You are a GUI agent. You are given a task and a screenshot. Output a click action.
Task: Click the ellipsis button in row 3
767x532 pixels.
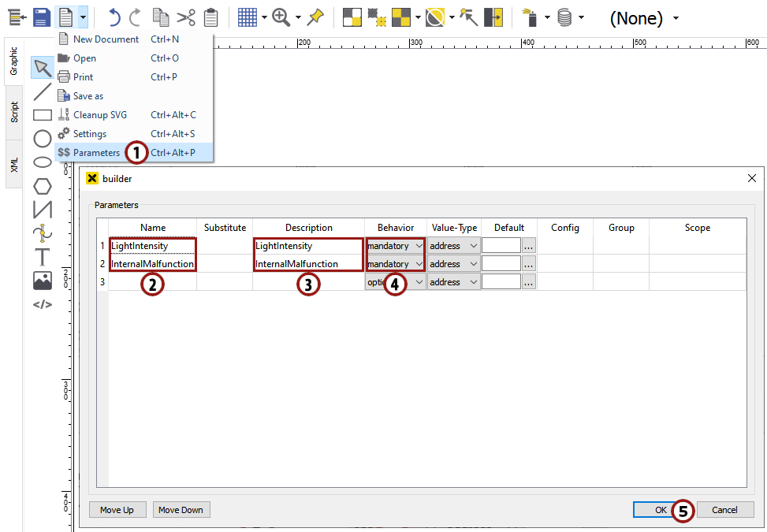click(x=529, y=282)
